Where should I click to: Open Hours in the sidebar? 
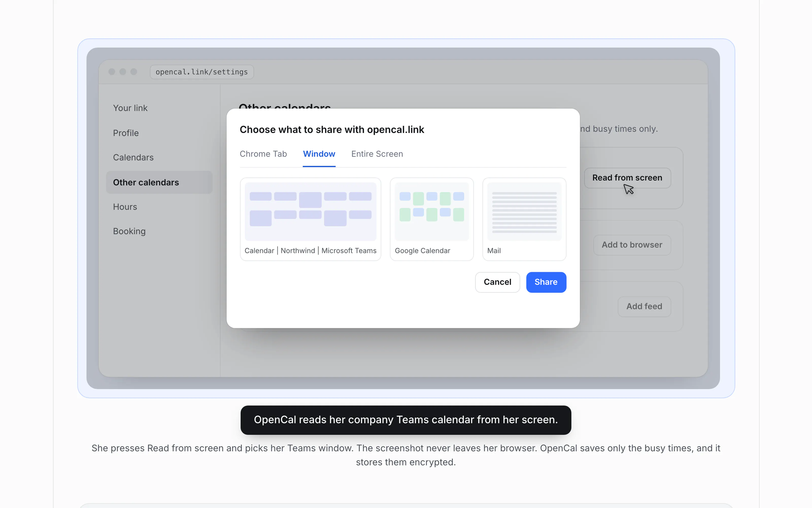(x=159, y=207)
